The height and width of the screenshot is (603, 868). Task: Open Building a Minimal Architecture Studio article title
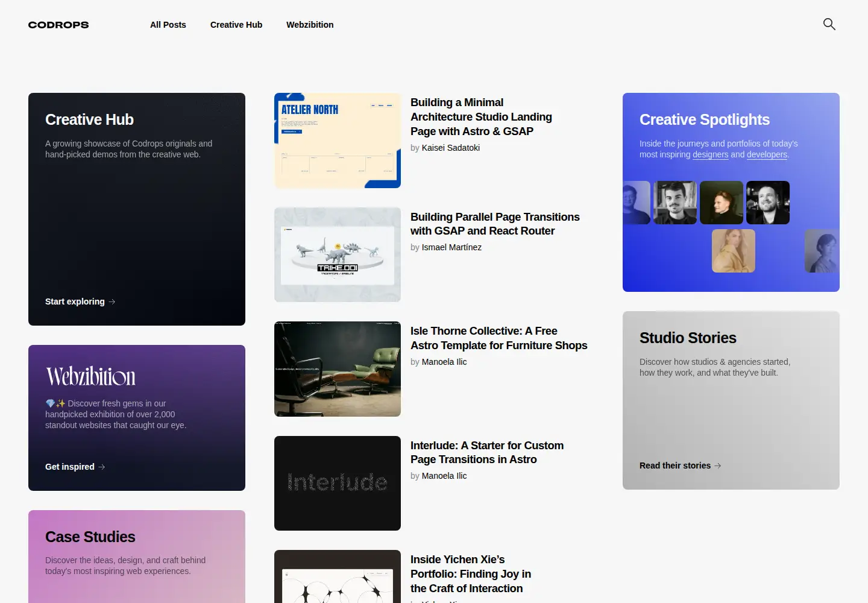(x=481, y=117)
